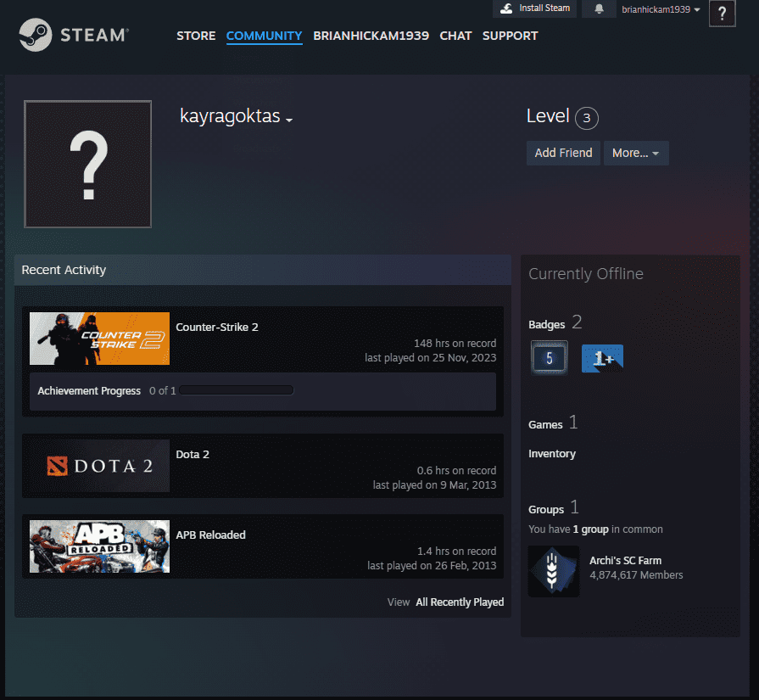Open the STORE menu
Image resolution: width=759 pixels, height=700 pixels.
pos(196,36)
